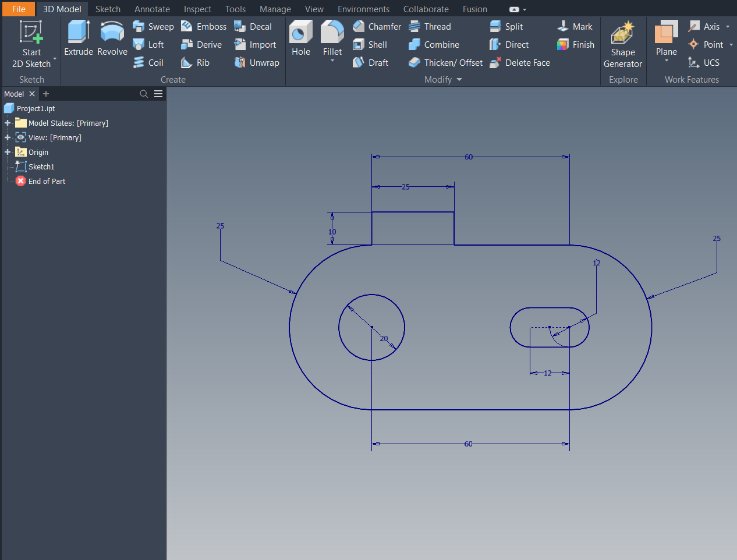Select the Emboss tool
The height and width of the screenshot is (560, 737).
[x=203, y=27]
